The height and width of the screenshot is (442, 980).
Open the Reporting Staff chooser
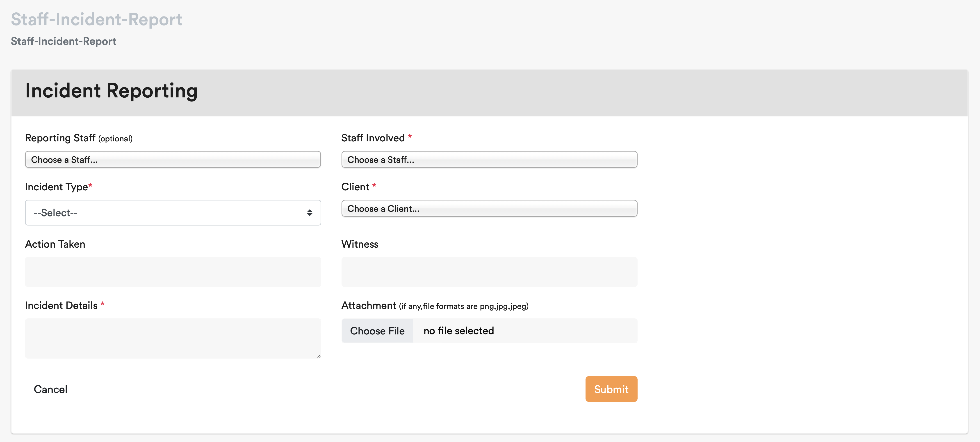coord(173,159)
